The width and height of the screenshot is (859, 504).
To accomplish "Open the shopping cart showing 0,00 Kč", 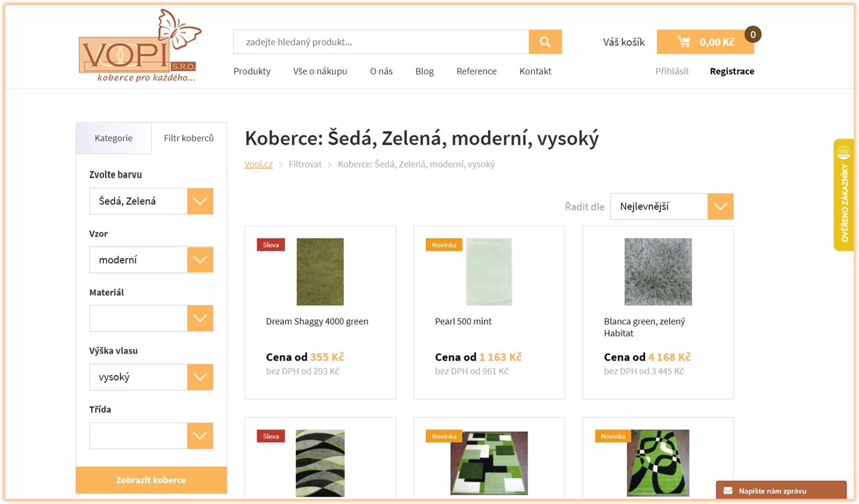I will pyautogui.click(x=705, y=42).
